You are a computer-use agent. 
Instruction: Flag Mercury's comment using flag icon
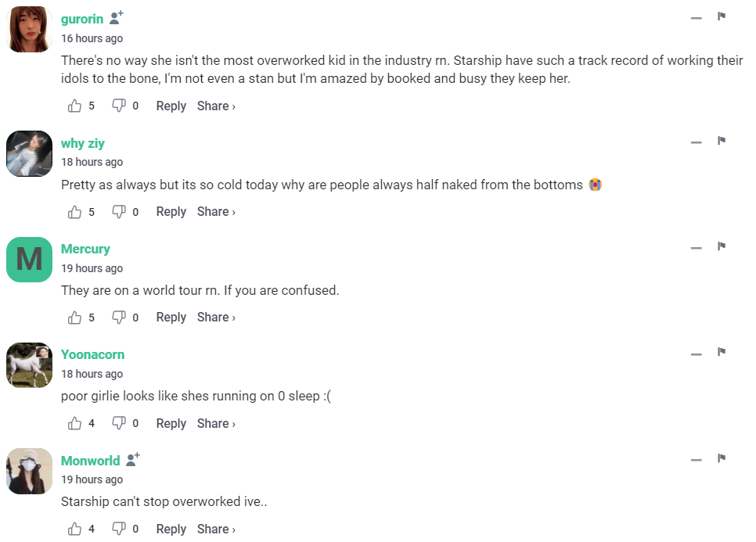pyautogui.click(x=722, y=246)
